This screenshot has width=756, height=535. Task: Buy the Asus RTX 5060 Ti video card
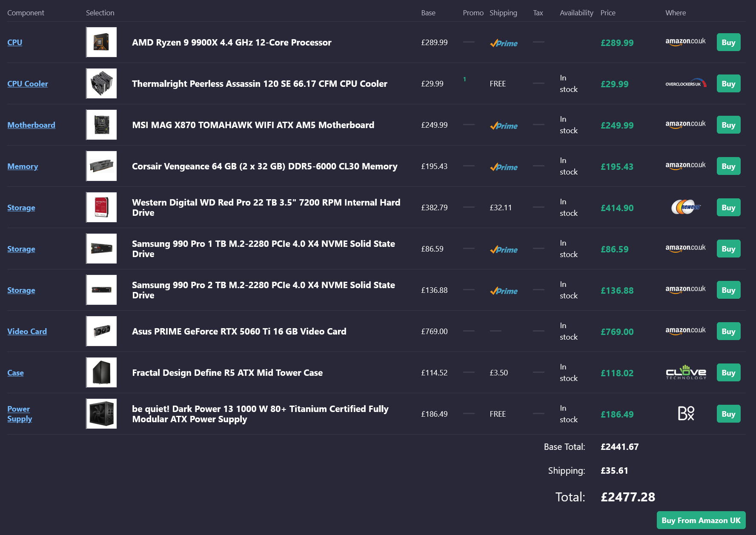click(728, 332)
